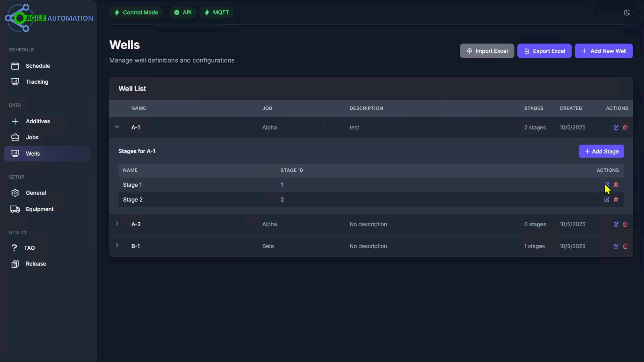Toggle dark mode moon icon

click(x=626, y=13)
